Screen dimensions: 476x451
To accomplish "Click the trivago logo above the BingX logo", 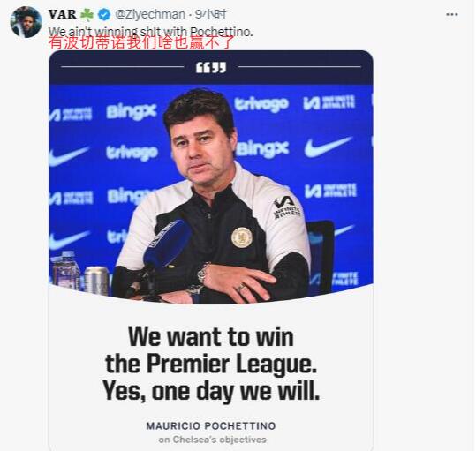I will point(261,105).
